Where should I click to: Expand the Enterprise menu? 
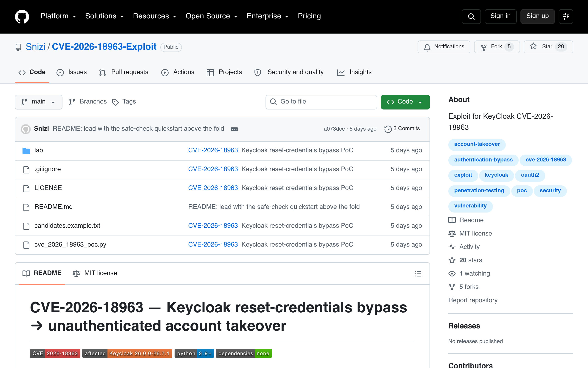(x=268, y=16)
